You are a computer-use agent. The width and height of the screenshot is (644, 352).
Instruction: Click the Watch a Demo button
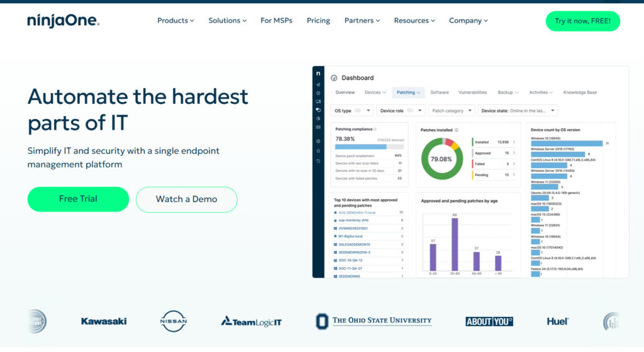[x=186, y=199]
